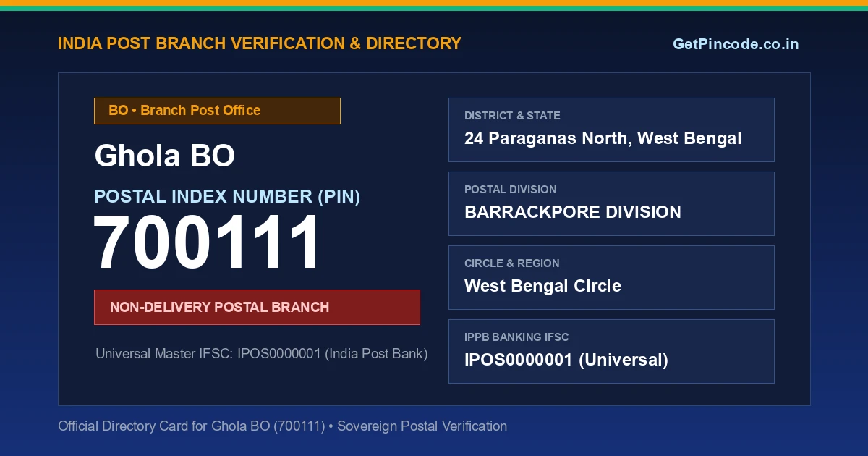Click the West Bengal Circle value

542,286
